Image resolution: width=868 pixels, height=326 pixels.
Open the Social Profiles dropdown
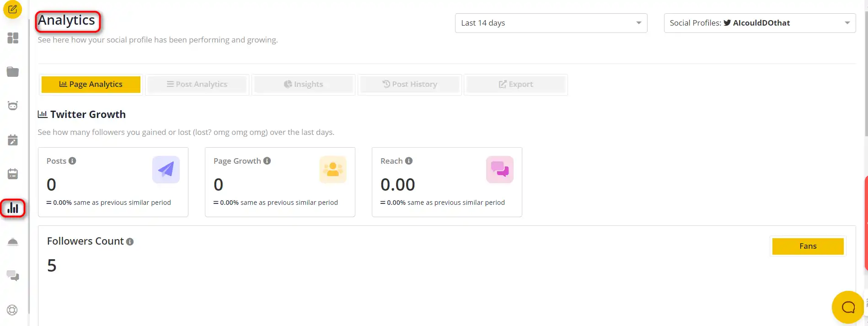click(760, 23)
